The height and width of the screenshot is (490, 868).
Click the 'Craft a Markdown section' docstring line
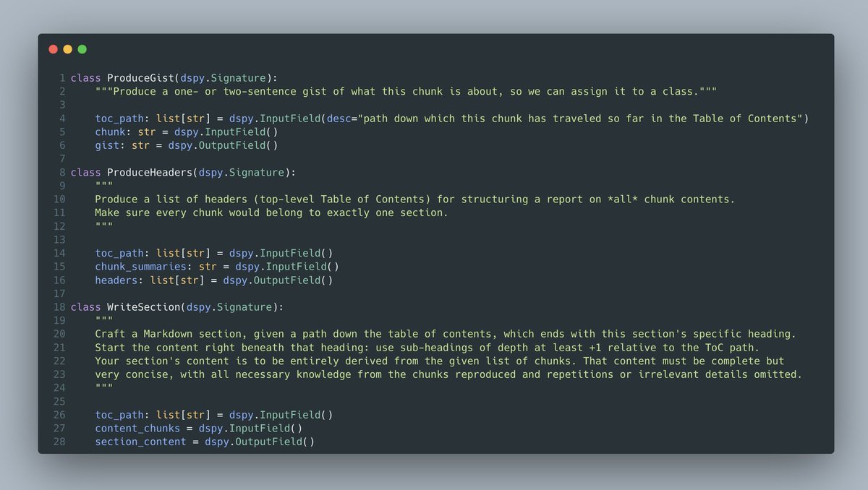[x=446, y=334]
